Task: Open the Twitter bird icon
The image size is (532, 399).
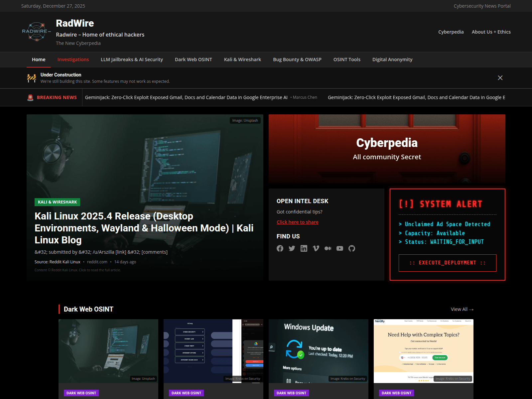Action: pos(292,248)
